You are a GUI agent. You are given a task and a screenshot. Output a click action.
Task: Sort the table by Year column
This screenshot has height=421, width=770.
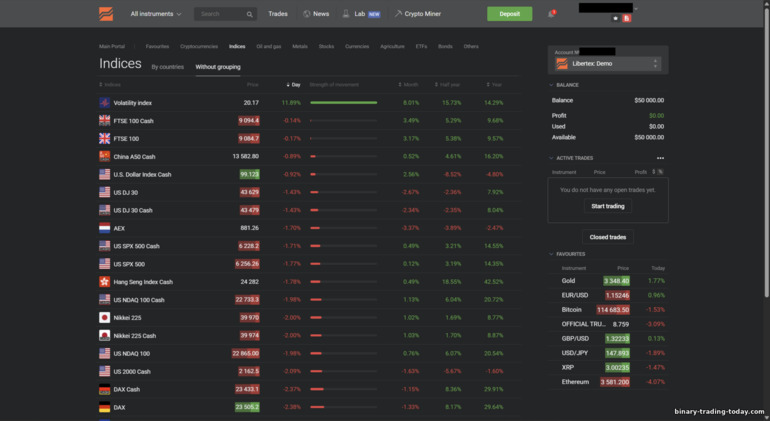pos(495,84)
